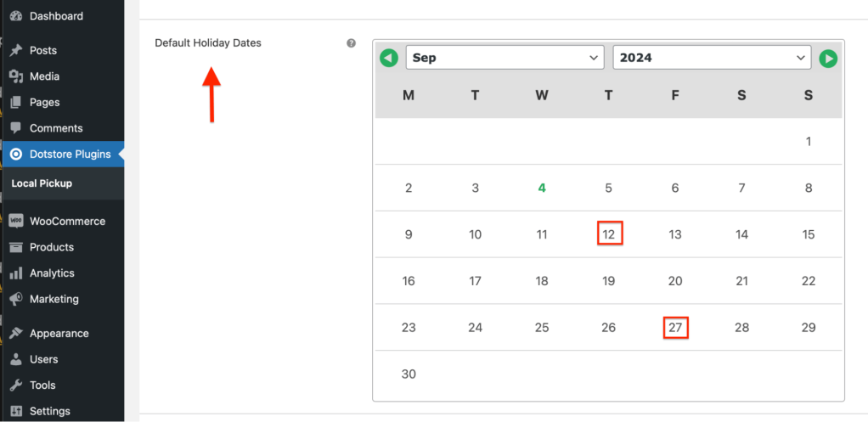Pick today's date 4 in green
This screenshot has width=868, height=422.
[542, 188]
